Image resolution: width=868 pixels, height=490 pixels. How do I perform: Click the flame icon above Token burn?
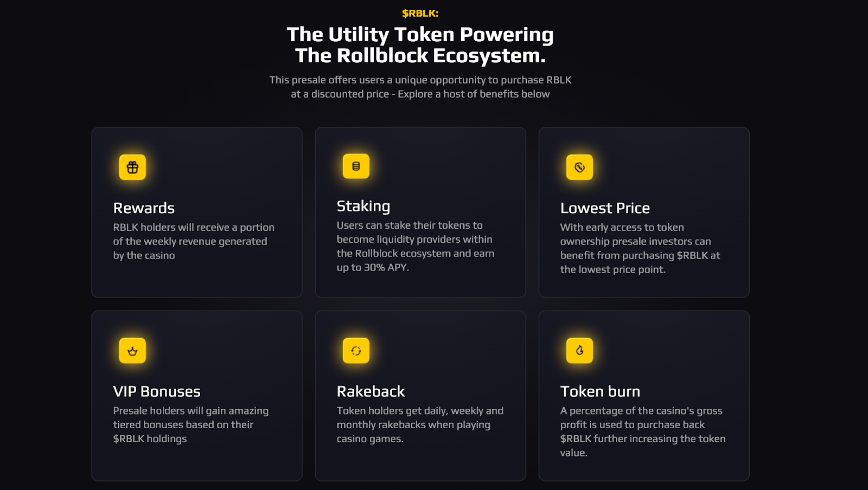(579, 350)
